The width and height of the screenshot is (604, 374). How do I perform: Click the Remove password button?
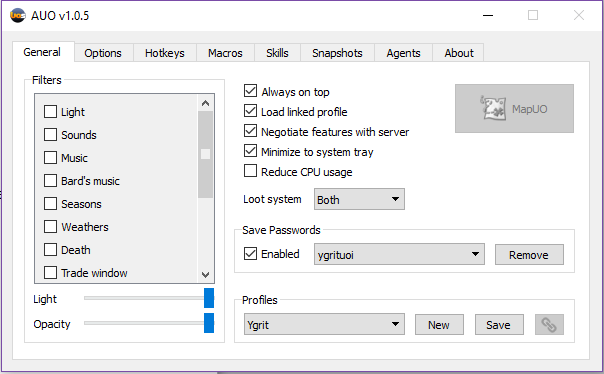click(x=529, y=255)
